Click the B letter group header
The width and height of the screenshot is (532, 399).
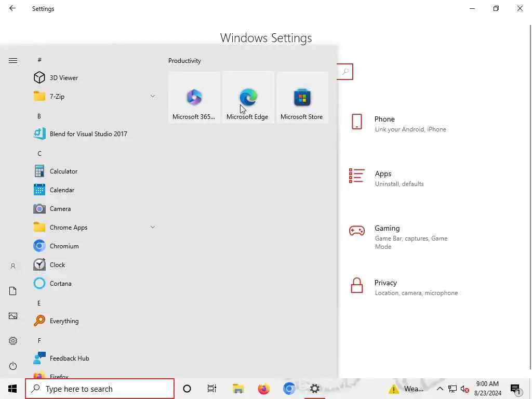pos(39,116)
